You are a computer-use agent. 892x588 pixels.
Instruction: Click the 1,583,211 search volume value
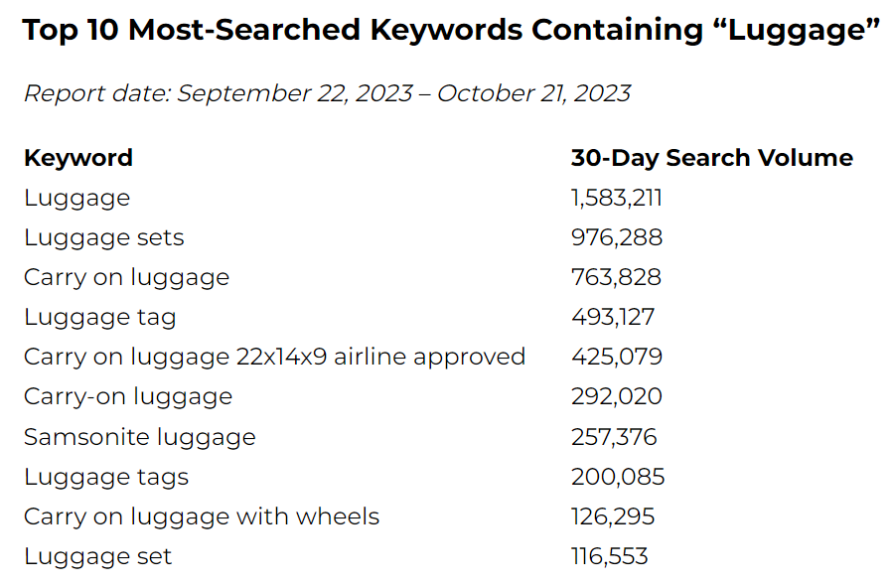pos(617,198)
